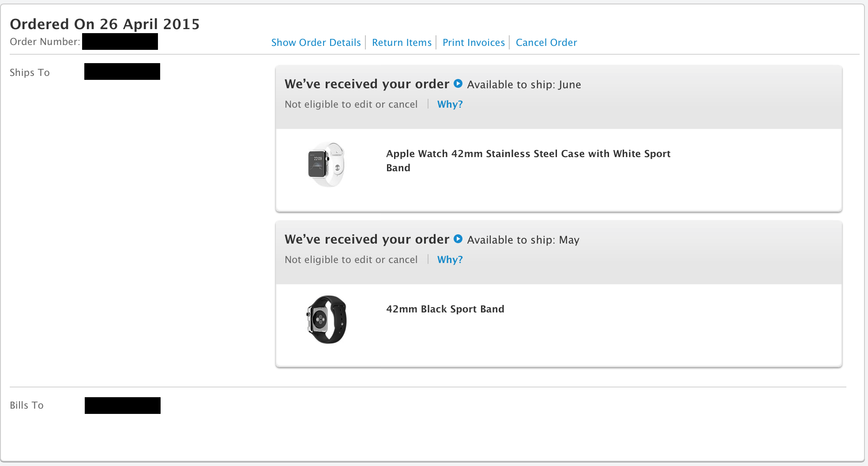Click the Cancel Order link

[x=546, y=42]
